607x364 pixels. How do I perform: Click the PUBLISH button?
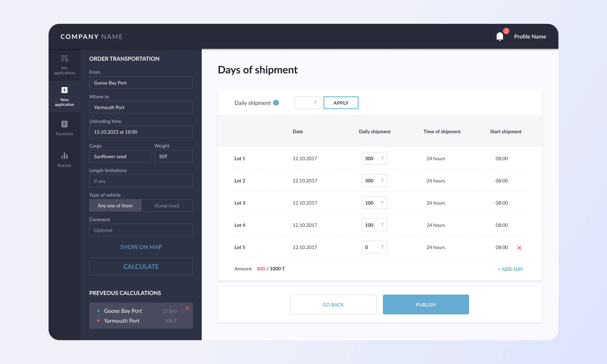[426, 305]
